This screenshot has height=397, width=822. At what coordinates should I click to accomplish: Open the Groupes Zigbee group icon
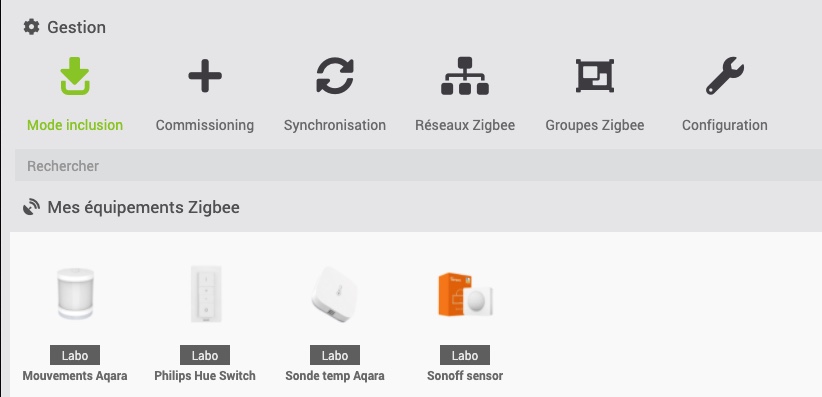[x=595, y=76]
